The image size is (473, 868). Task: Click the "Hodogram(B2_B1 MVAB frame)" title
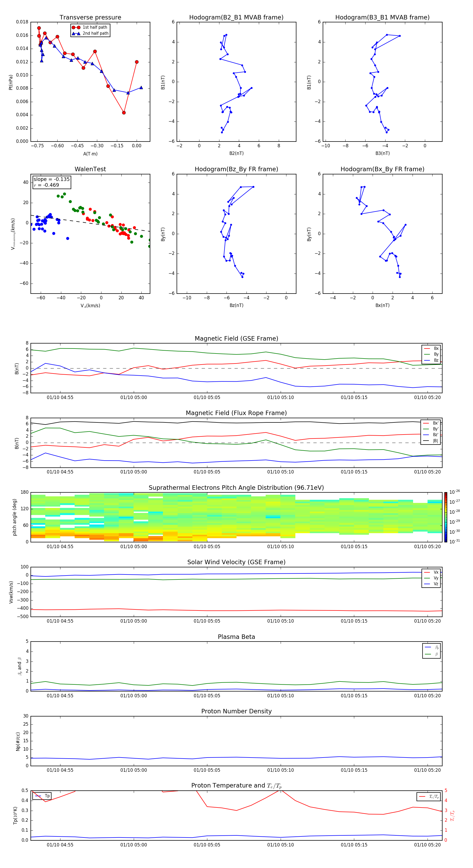(236, 18)
